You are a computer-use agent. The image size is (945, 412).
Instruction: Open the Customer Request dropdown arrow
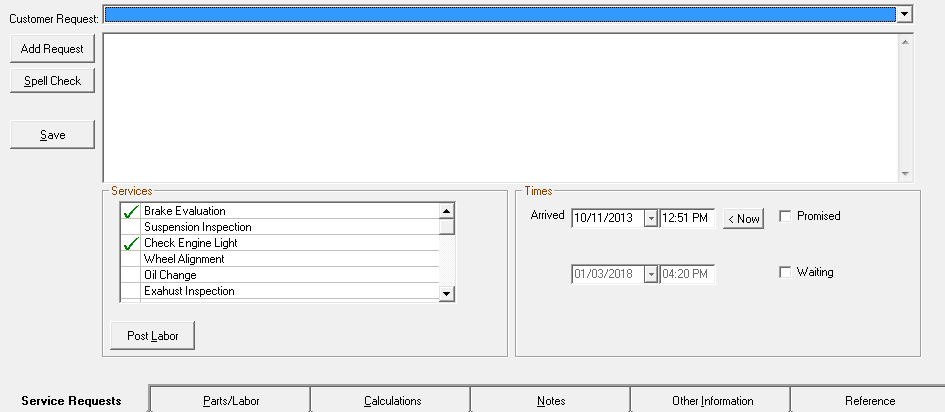(904, 14)
